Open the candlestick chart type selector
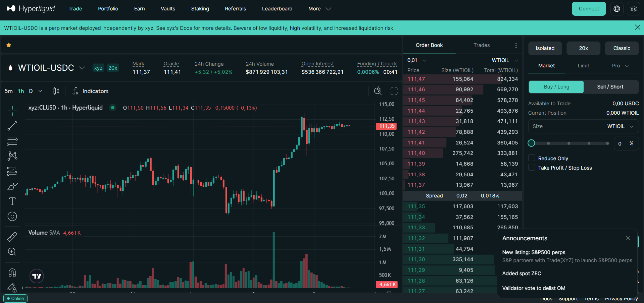 click(56, 91)
